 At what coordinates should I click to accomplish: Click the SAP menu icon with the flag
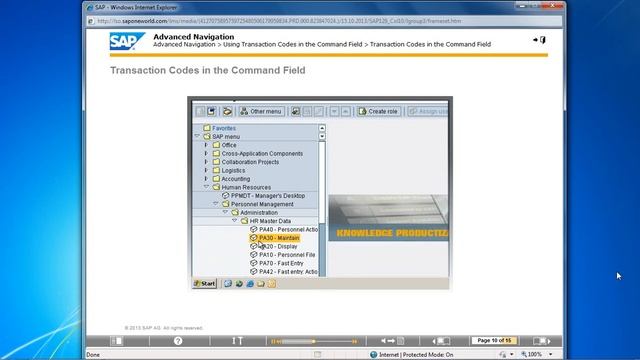tap(211, 111)
